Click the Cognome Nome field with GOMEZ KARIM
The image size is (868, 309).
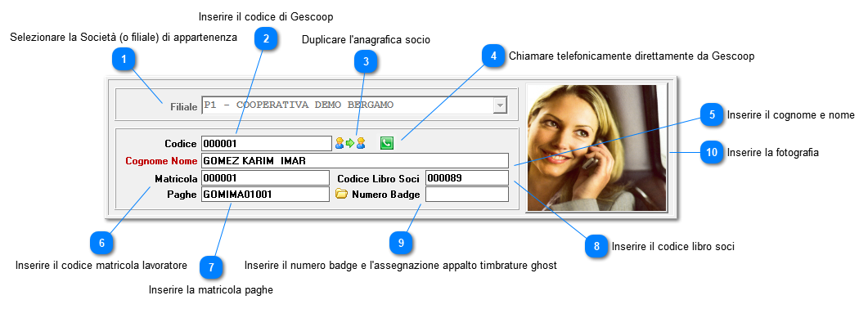pyautogui.click(x=355, y=161)
